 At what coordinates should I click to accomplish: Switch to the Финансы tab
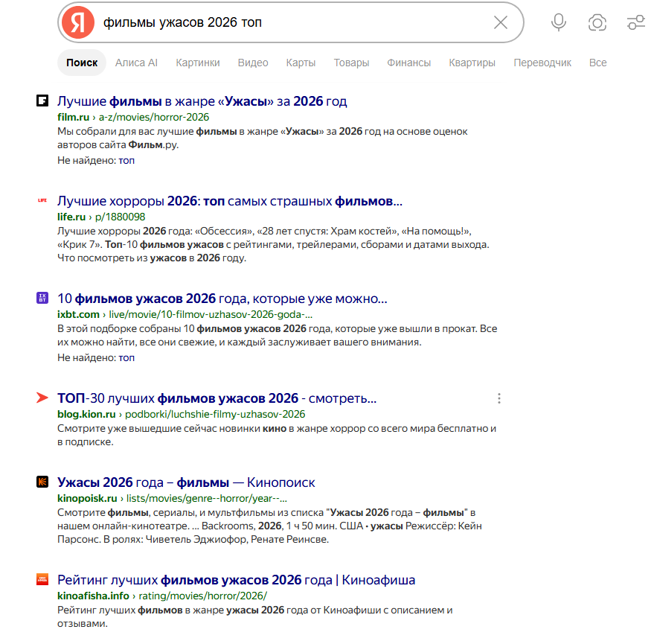click(408, 63)
